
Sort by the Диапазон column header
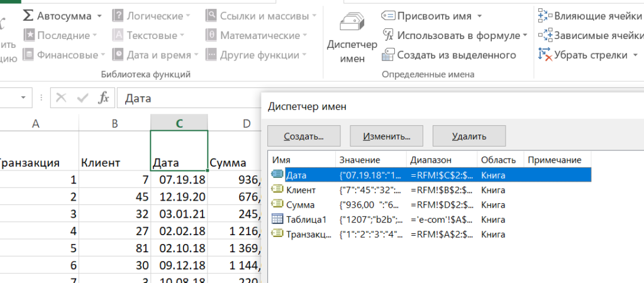[441, 160]
